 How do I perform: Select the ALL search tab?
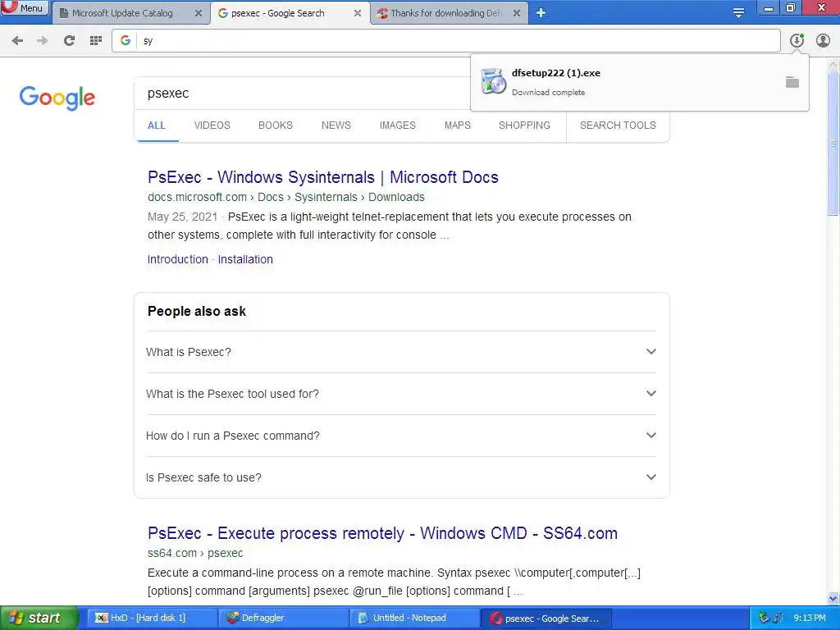pyautogui.click(x=157, y=126)
